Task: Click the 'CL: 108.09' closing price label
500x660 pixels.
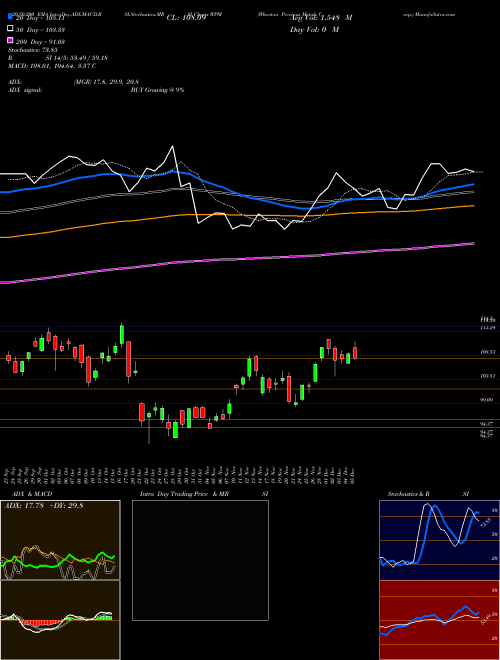Action: click(x=186, y=18)
